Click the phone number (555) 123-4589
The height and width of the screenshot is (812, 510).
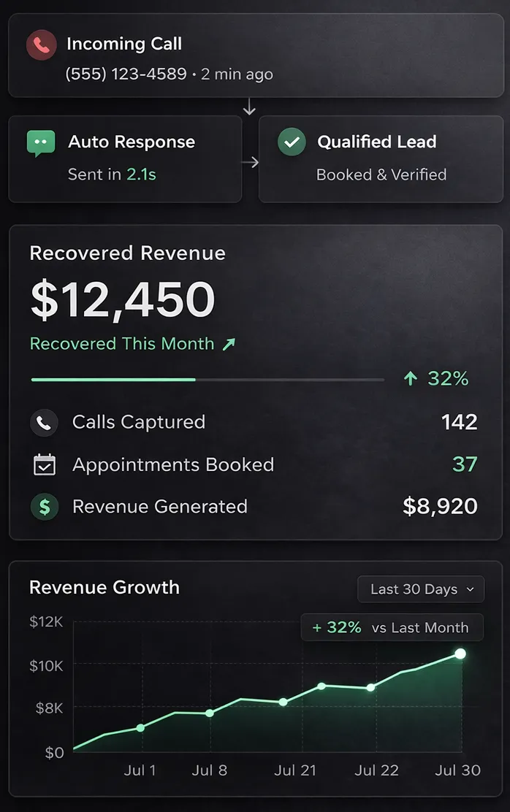pos(126,74)
